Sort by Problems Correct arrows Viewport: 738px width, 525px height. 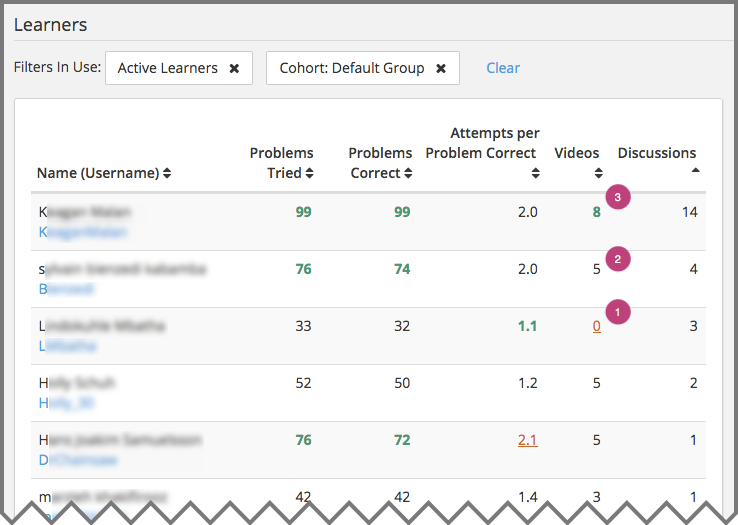point(408,174)
